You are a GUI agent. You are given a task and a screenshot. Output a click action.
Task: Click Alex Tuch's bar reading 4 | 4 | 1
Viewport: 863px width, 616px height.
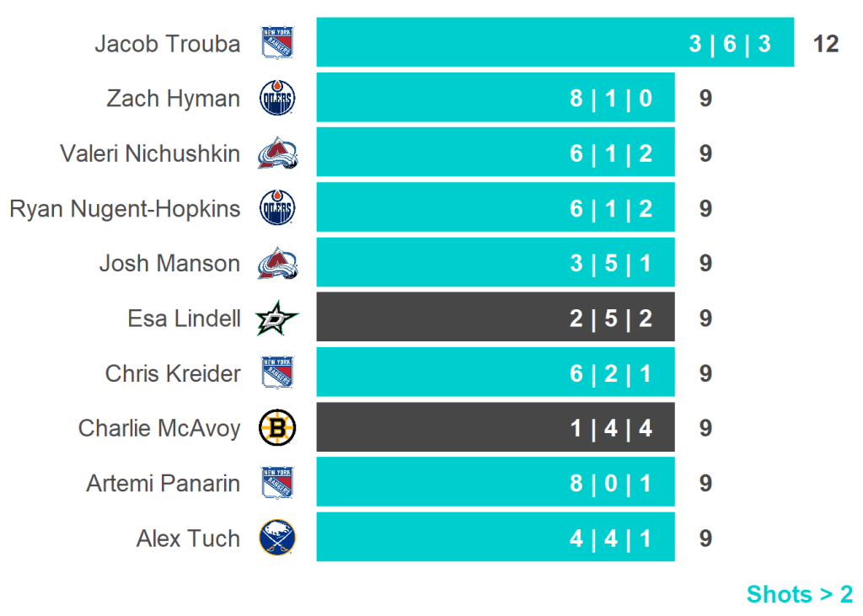coord(495,538)
